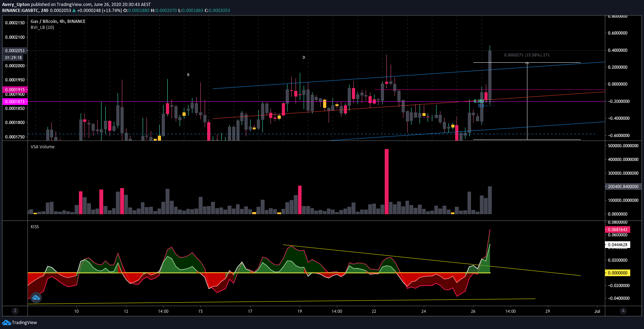Click the red KISS value label 0.0681643
644x329 pixels.
coord(618,229)
